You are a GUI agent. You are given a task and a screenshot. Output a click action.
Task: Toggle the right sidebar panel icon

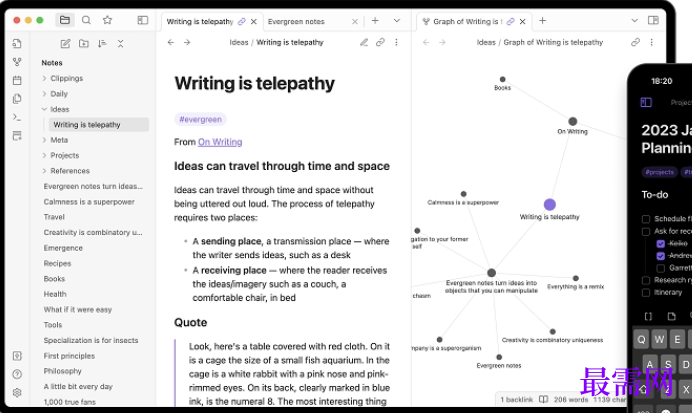tap(653, 20)
